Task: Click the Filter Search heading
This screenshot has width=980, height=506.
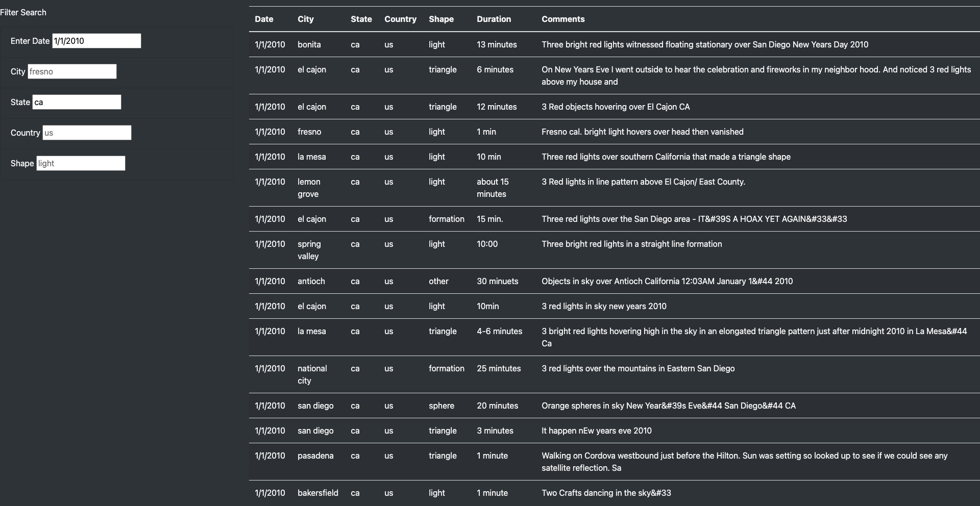Action: click(x=23, y=12)
